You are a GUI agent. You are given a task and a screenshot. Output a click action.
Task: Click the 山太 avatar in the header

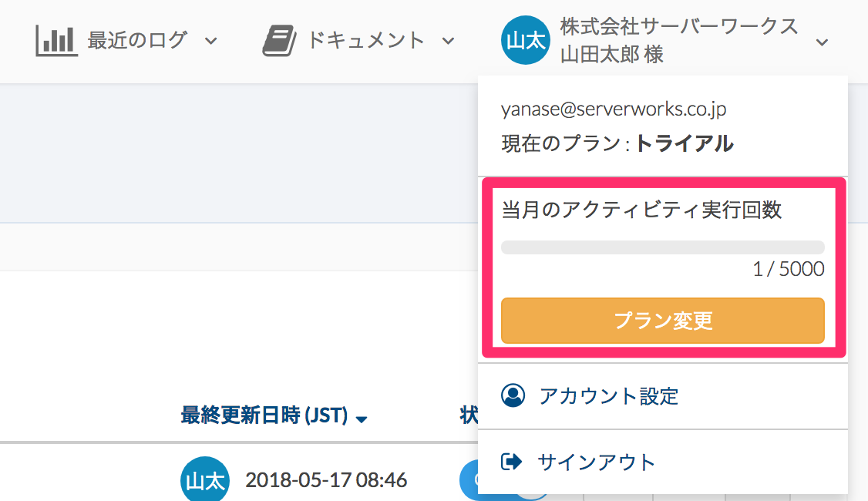pyautogui.click(x=525, y=40)
